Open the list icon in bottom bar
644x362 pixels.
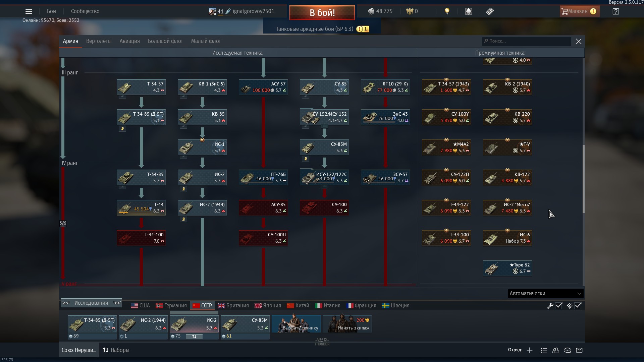[544, 350]
